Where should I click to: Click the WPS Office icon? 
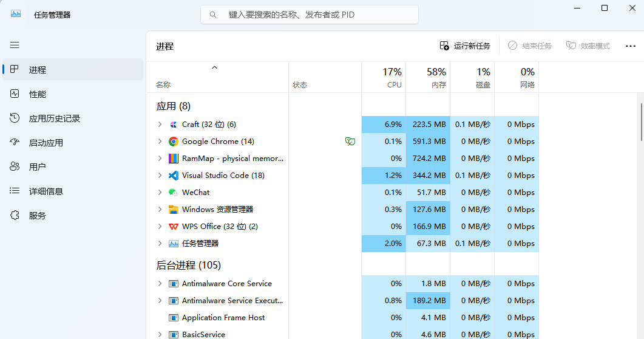coord(174,227)
